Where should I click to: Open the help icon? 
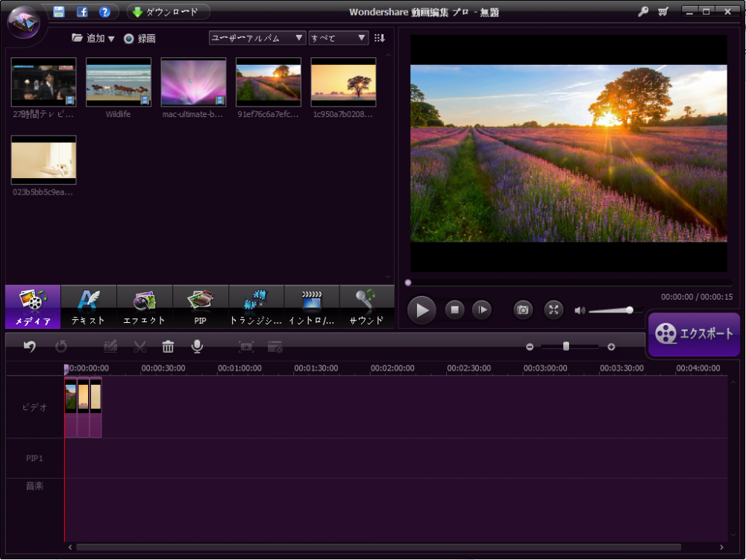(x=104, y=10)
